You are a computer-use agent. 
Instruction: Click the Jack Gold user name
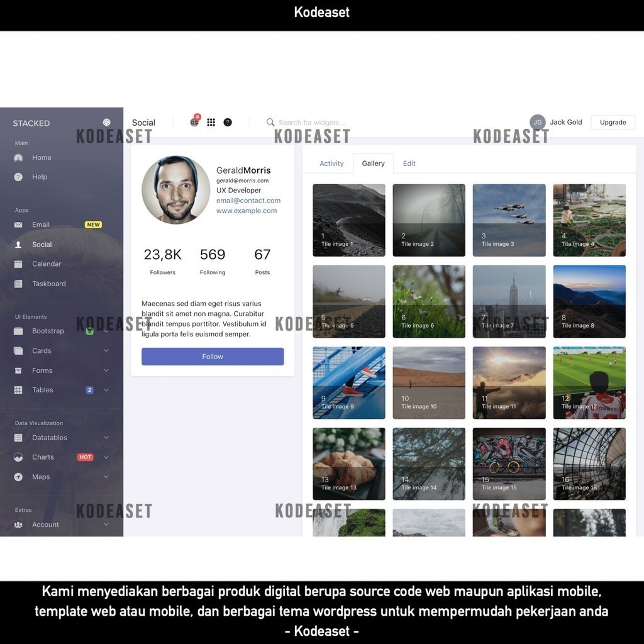(566, 122)
